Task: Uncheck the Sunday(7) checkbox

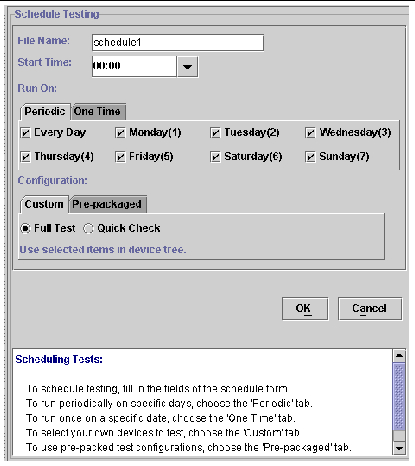Action: (x=310, y=157)
